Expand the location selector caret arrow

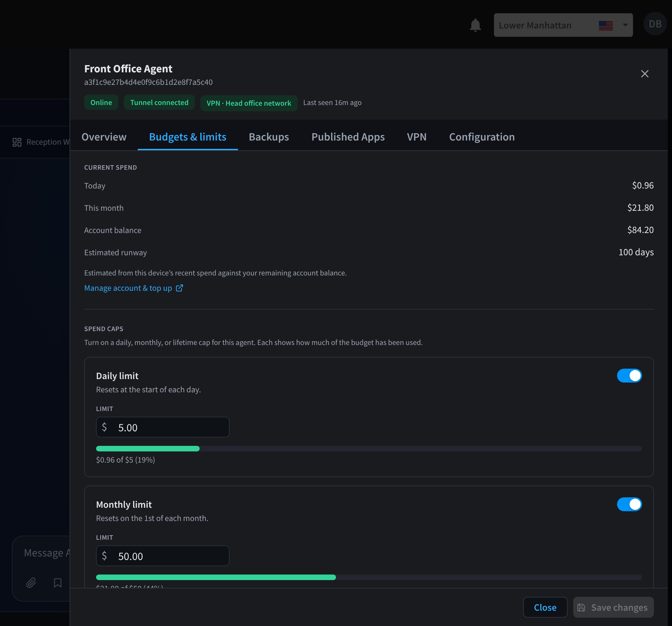click(625, 25)
